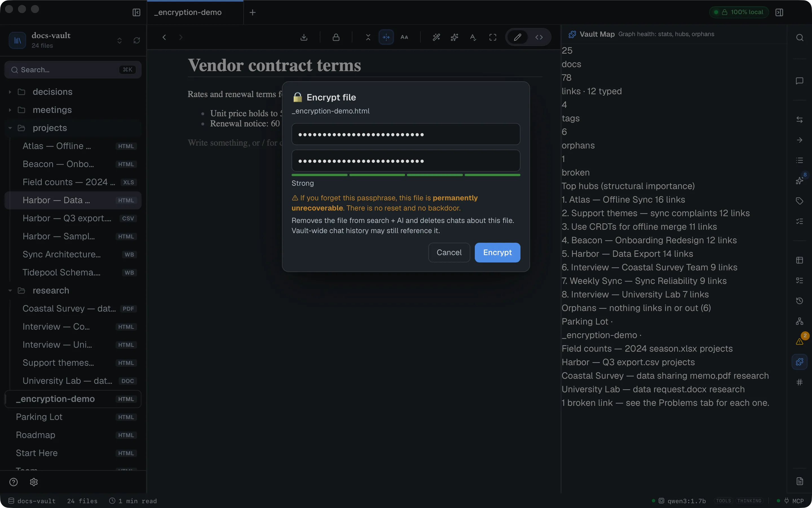Viewport: 812px width, 508px height.
Task: Switch to edit pencil mode toggle
Action: coord(517,37)
